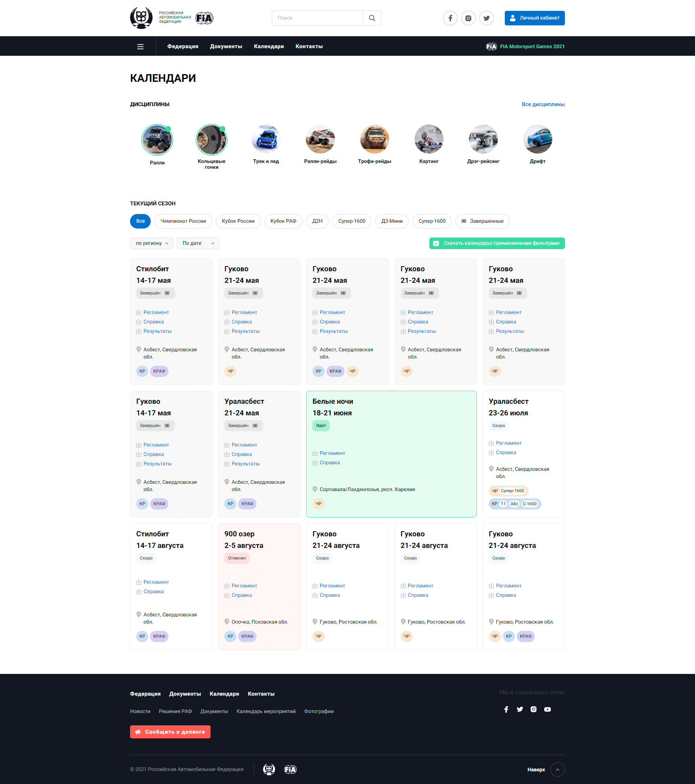Open Twitter icon in header
The image size is (695, 784).
(487, 18)
